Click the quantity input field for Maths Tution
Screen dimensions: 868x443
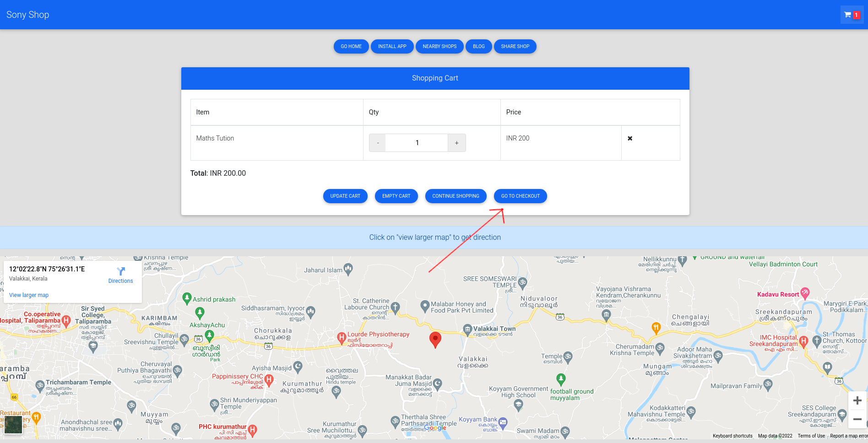tap(417, 143)
